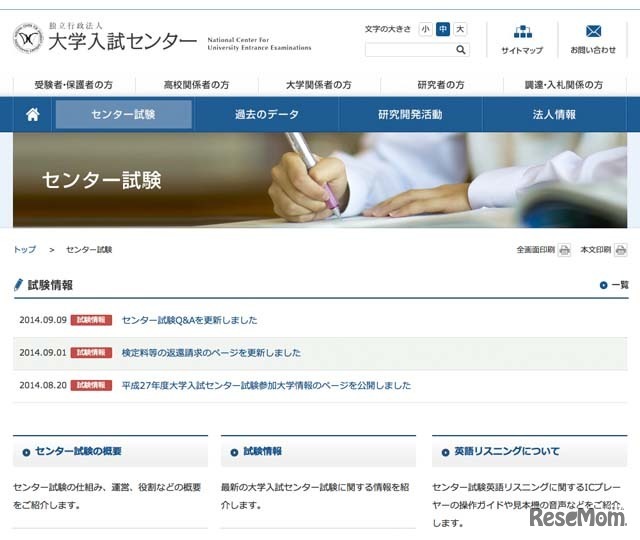Click 全画面印刷 text link

(536, 249)
